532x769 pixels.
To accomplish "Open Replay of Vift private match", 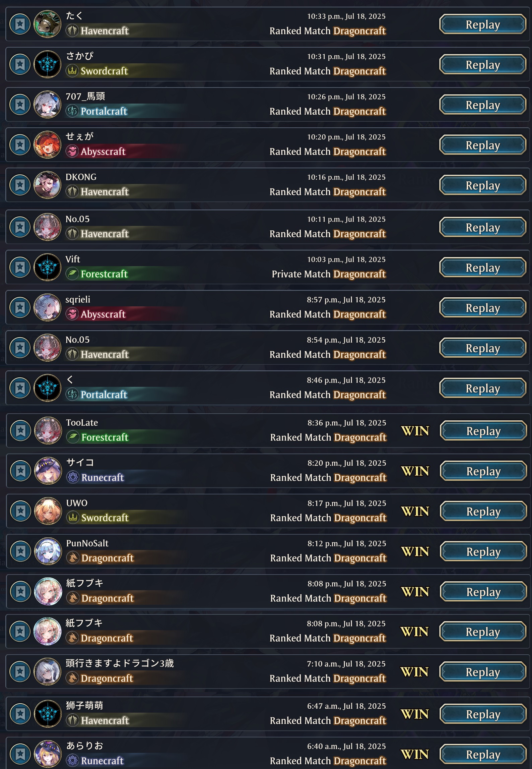I will [483, 267].
